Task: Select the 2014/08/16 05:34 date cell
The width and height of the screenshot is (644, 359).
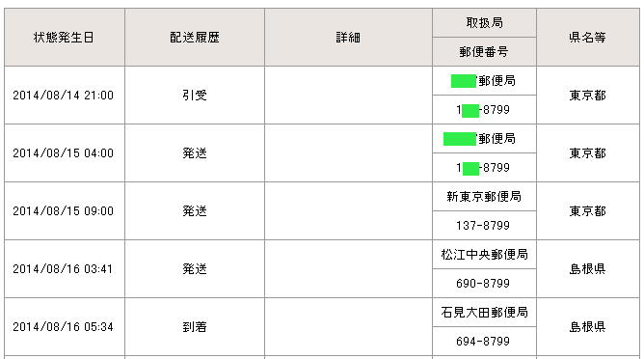Action: (65, 327)
